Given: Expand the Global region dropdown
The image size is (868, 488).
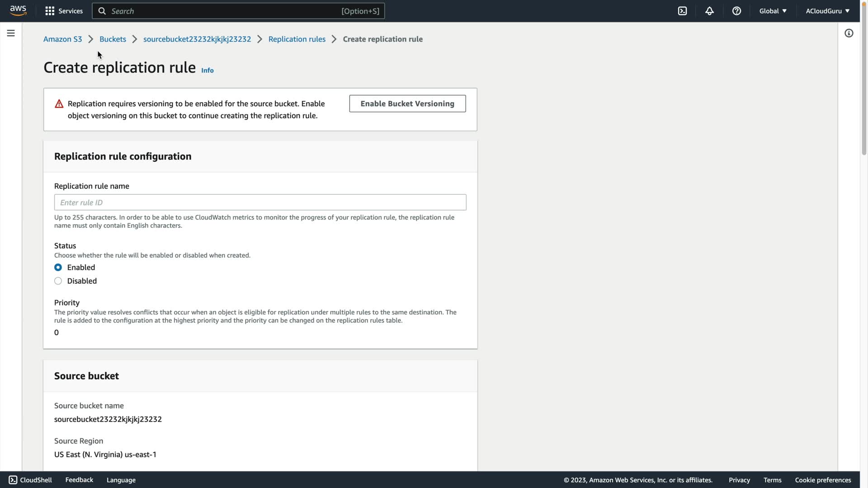Looking at the screenshot, I should coord(773,11).
